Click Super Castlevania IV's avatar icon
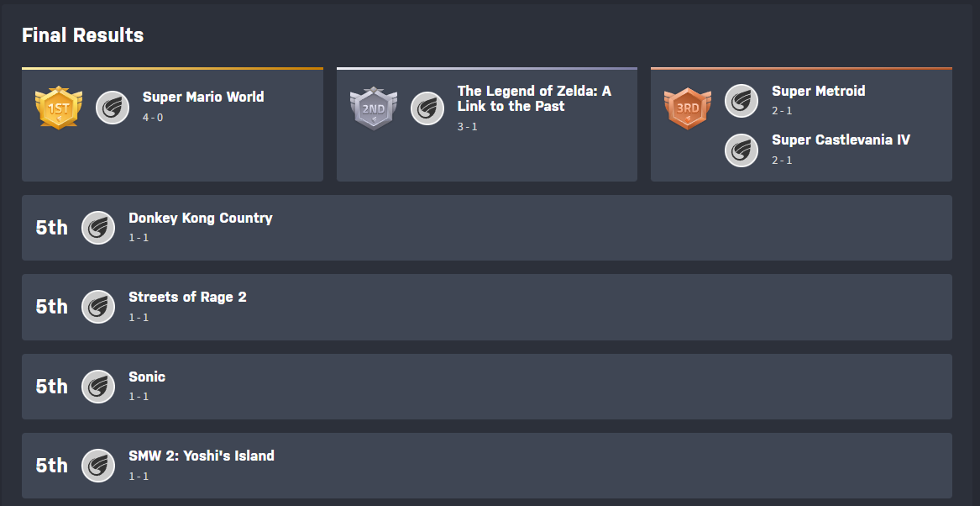The width and height of the screenshot is (980, 506). (742, 150)
